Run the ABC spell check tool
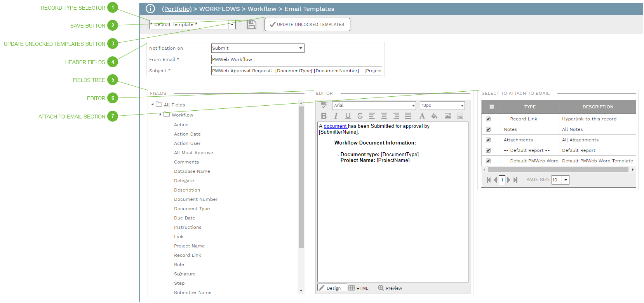 [x=324, y=105]
